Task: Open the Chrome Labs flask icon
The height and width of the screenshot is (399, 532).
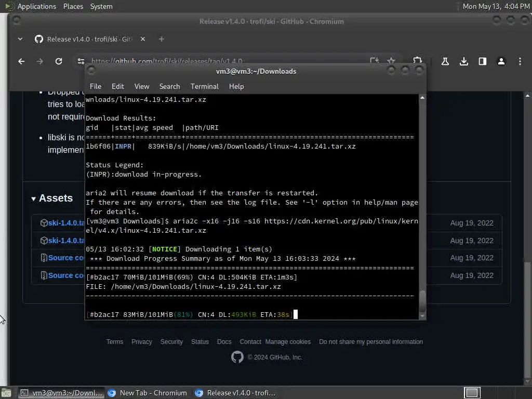Action: pos(445,61)
